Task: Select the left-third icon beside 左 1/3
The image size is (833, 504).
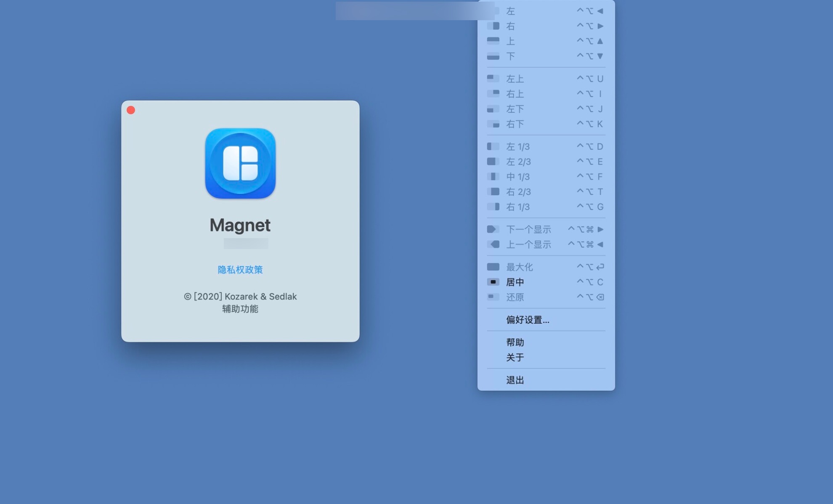Action: (x=493, y=146)
